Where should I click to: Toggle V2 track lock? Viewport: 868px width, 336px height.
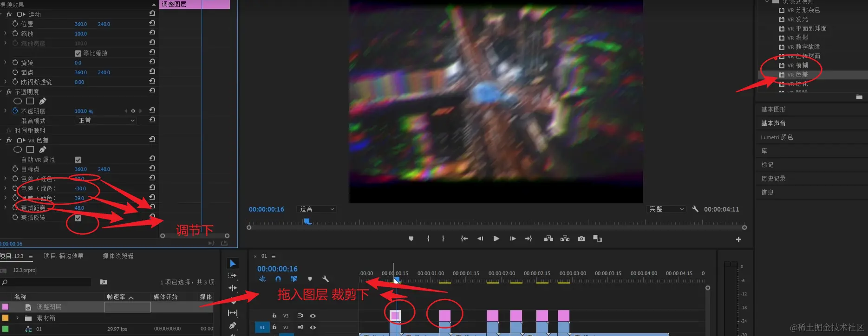tap(274, 327)
